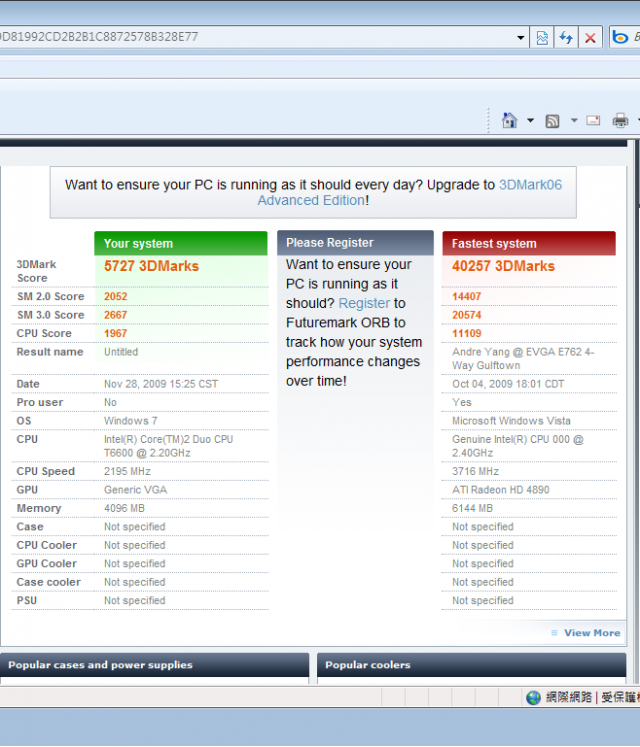
Task: Click the 40257 3DMarks fastest score
Action: pyautogui.click(x=503, y=266)
